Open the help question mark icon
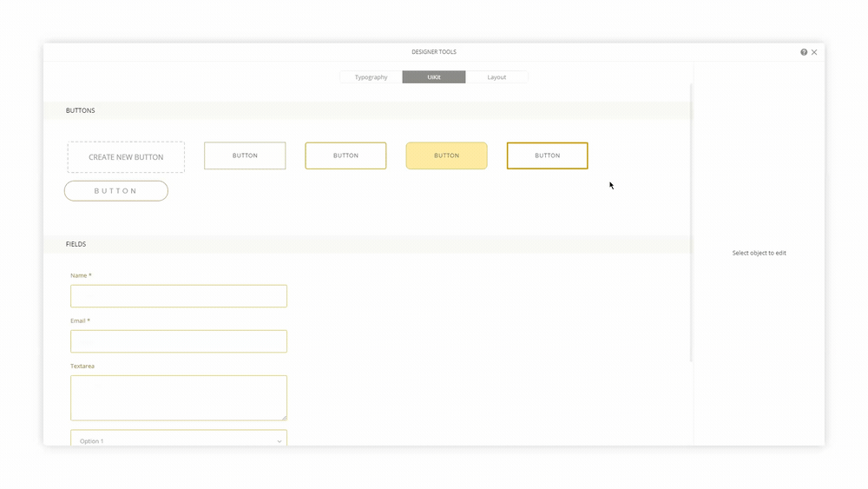Viewport: 868px width, 489px height. [804, 52]
